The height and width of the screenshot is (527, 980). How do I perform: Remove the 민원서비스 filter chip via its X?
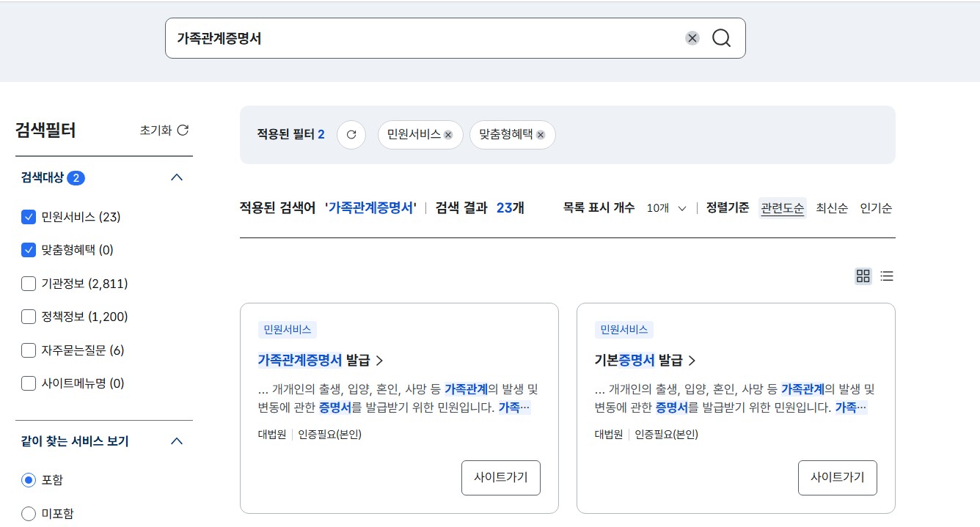click(448, 135)
